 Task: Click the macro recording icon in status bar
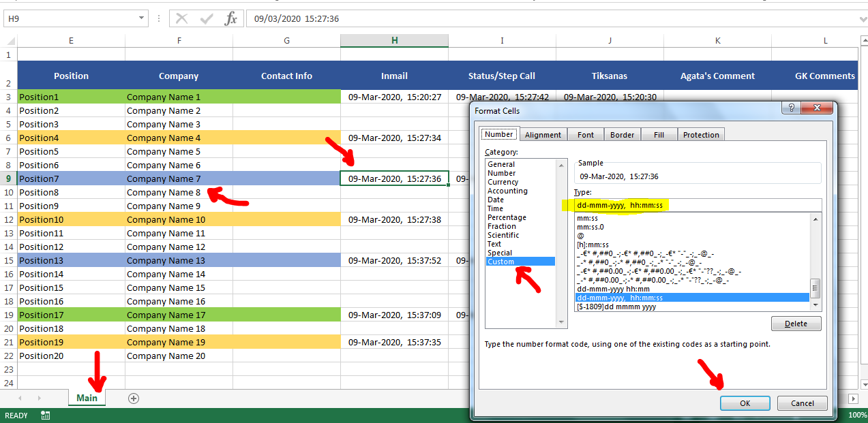(x=46, y=415)
